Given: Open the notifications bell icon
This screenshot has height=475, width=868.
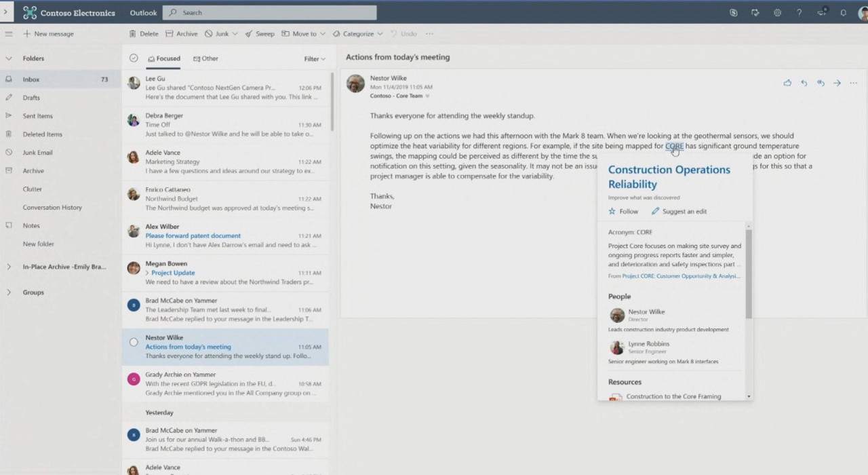Looking at the screenshot, I should point(843,12).
